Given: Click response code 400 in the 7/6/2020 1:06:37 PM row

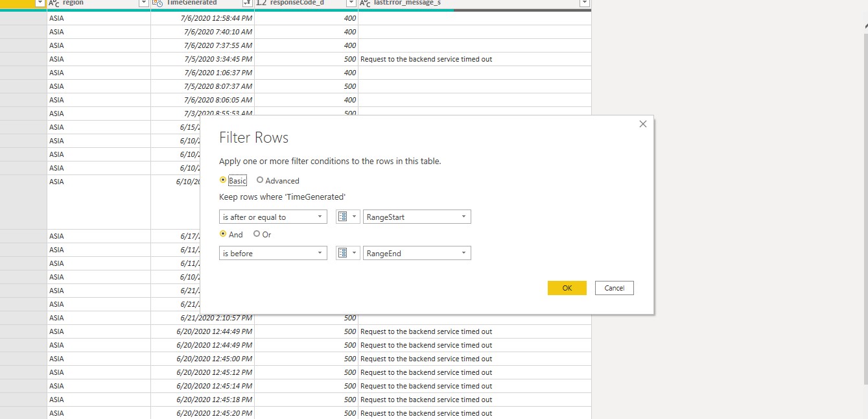Looking at the screenshot, I should coord(306,73).
